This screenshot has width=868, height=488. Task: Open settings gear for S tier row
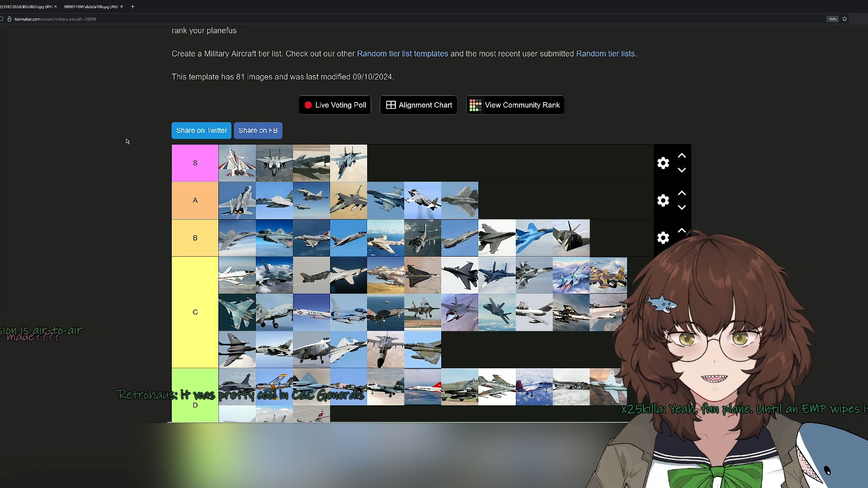663,163
